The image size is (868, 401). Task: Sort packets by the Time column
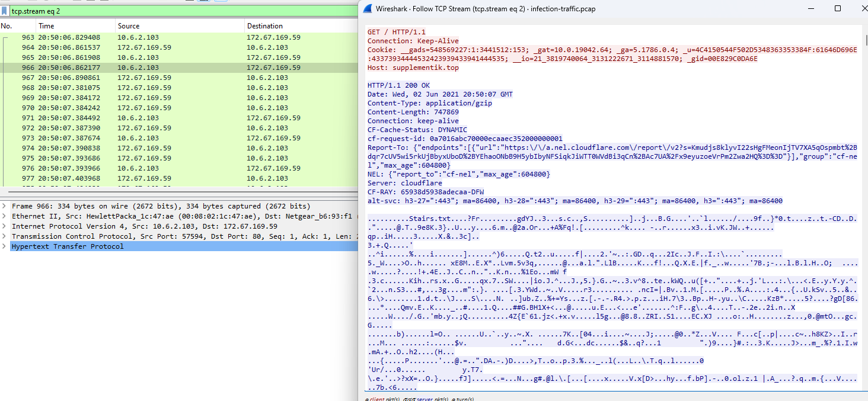pos(75,26)
